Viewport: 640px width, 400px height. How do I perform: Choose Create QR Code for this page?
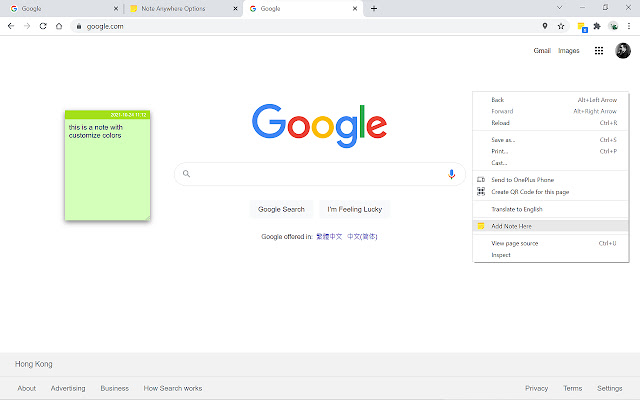(532, 191)
